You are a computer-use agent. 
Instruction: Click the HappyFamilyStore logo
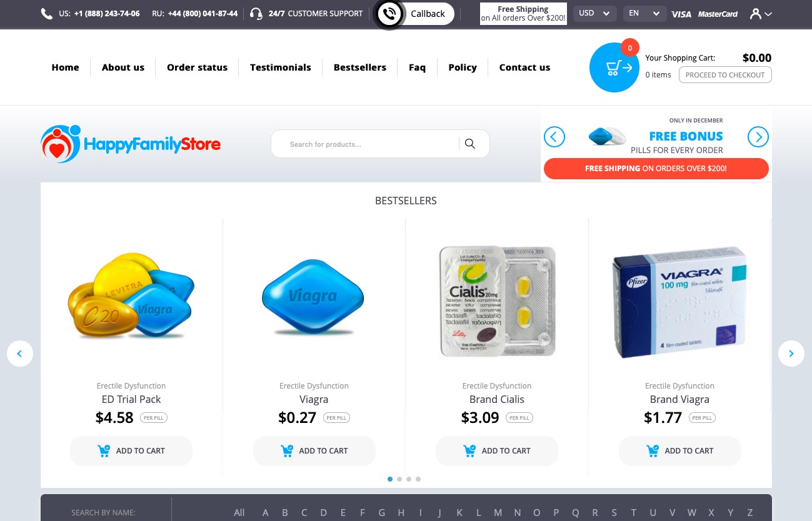[131, 144]
